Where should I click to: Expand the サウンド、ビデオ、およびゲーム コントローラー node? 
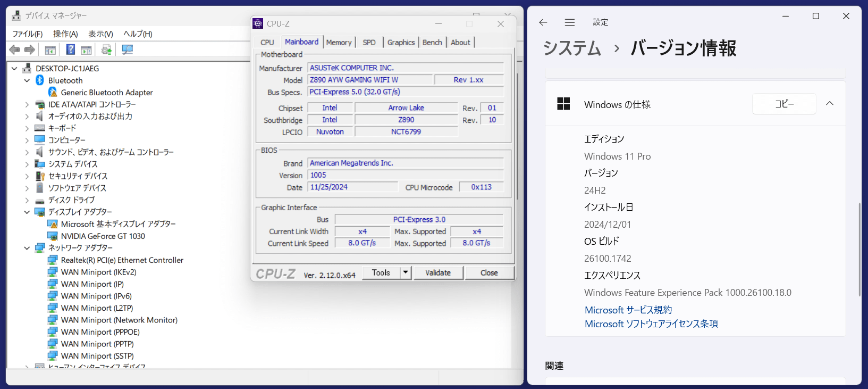27,152
